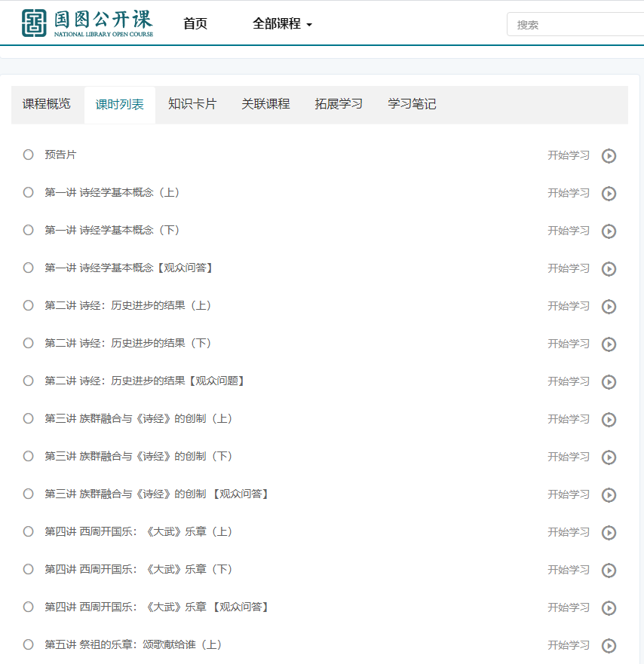Open lesson 第三讲 族群融合【观众问答】
644x664 pixels.
(157, 494)
